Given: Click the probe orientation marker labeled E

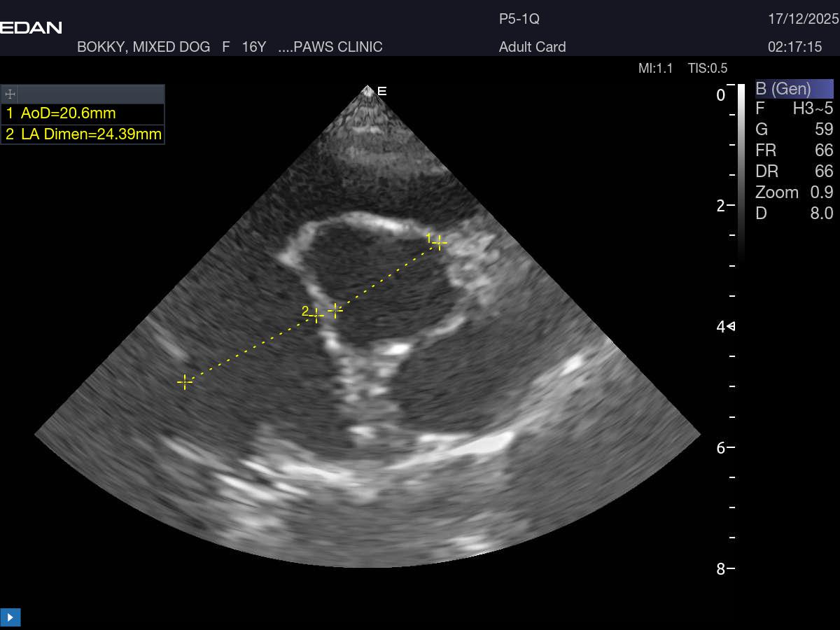Looking at the screenshot, I should pyautogui.click(x=381, y=91).
